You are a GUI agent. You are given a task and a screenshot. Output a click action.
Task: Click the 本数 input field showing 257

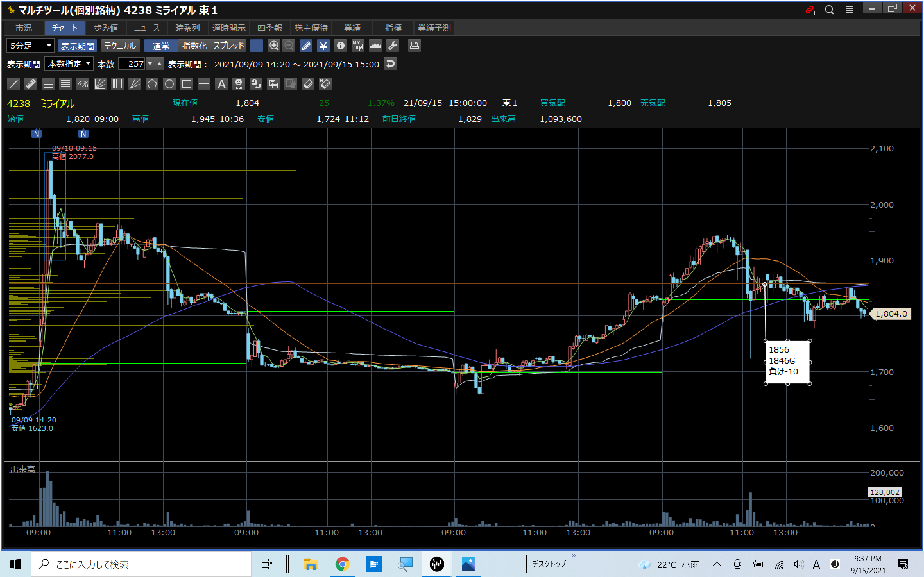tap(132, 64)
